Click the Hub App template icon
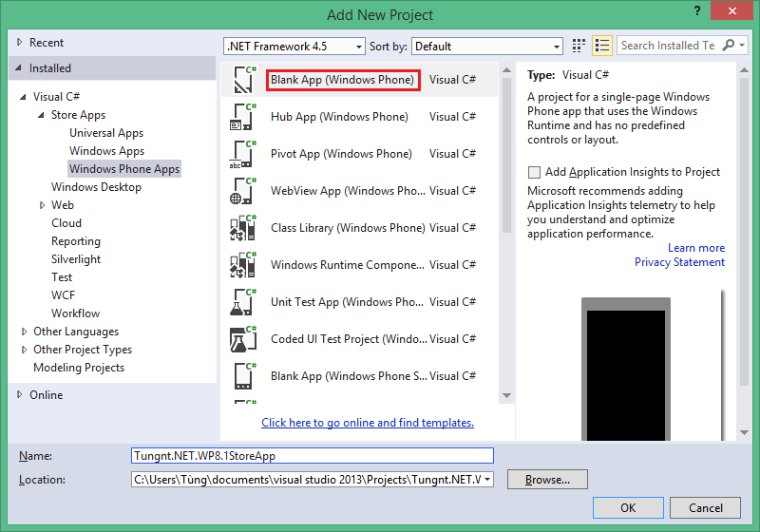Image resolution: width=760 pixels, height=532 pixels. coord(244,117)
